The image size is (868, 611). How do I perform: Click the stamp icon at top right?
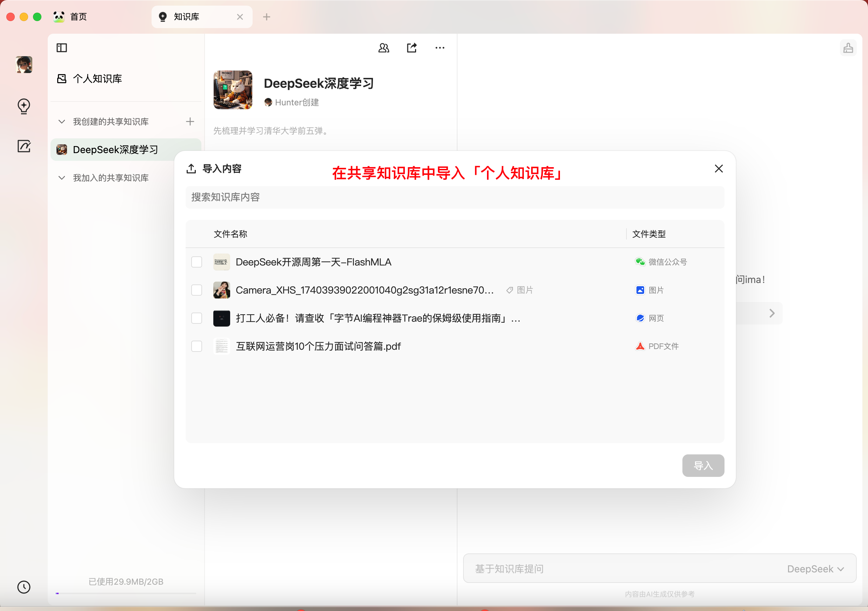(848, 48)
